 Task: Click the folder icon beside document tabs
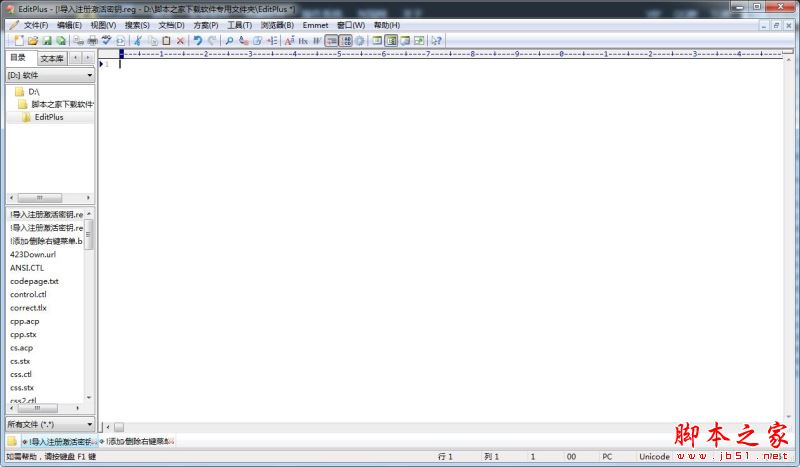[x=12, y=440]
